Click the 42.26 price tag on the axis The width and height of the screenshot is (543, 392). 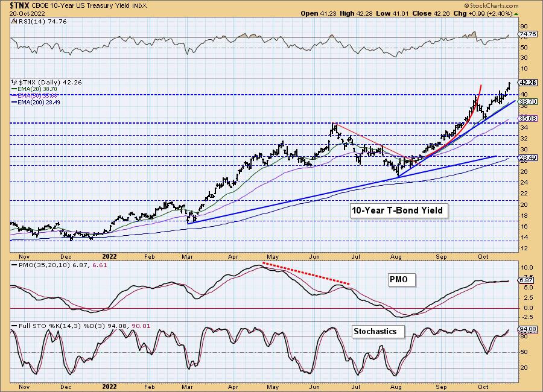(528, 83)
